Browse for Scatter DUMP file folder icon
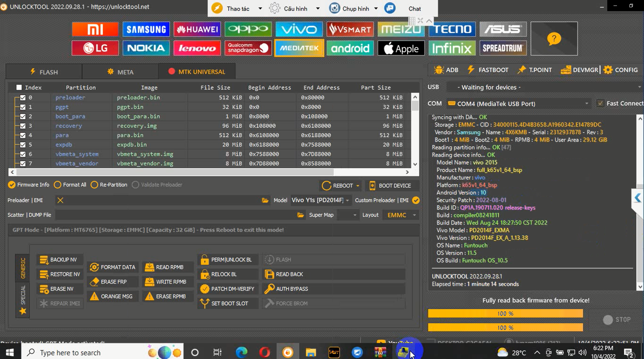The width and height of the screenshot is (644, 359). tap(301, 215)
